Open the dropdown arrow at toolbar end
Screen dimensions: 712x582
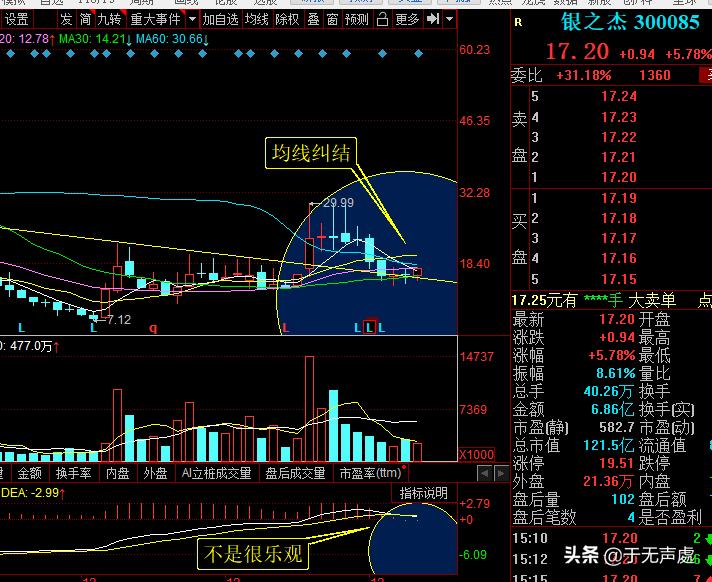pos(449,19)
